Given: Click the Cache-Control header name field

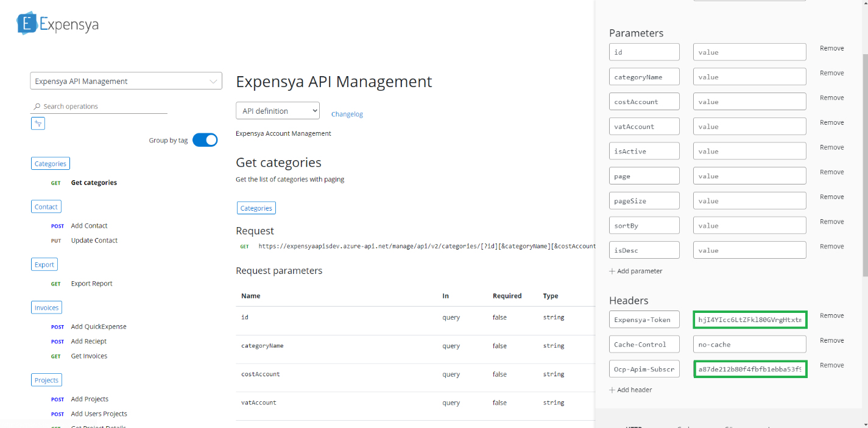Looking at the screenshot, I should tap(644, 345).
